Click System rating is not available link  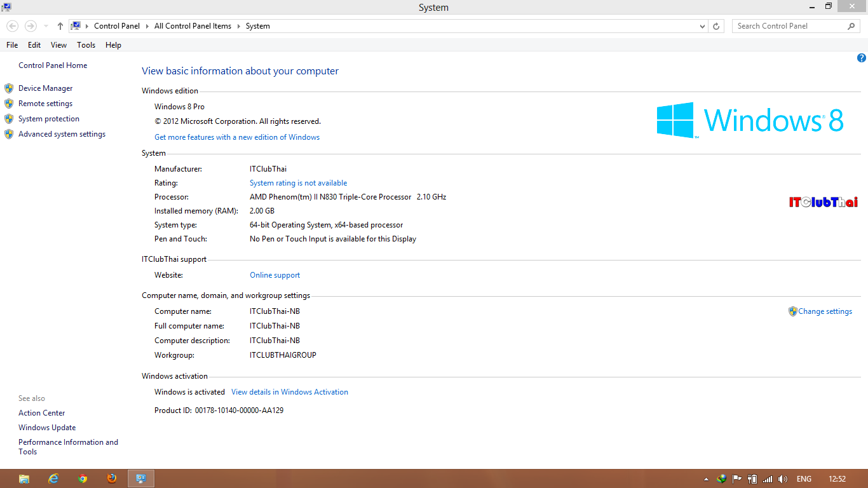(299, 183)
